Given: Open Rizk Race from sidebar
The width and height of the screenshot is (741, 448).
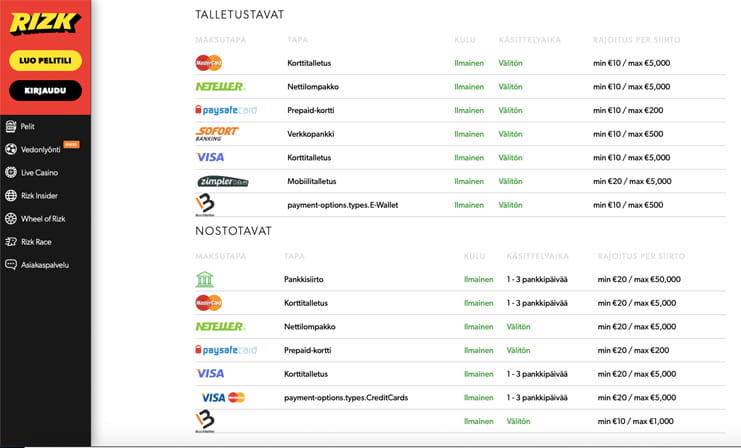Looking at the screenshot, I should (x=36, y=242).
